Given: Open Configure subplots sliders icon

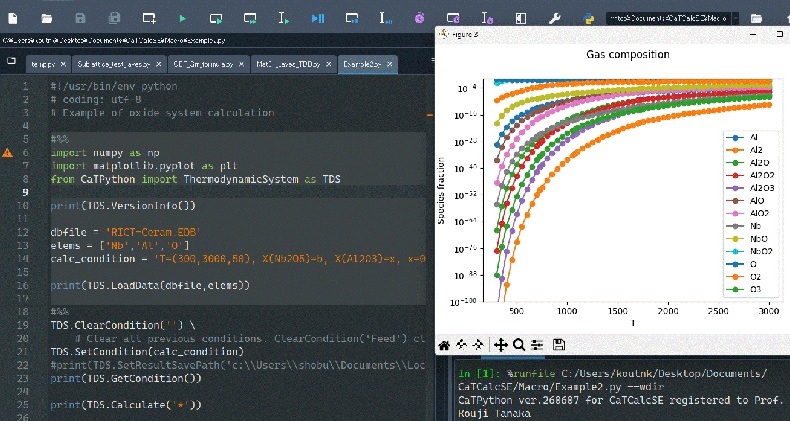Looking at the screenshot, I should pyautogui.click(x=538, y=345).
